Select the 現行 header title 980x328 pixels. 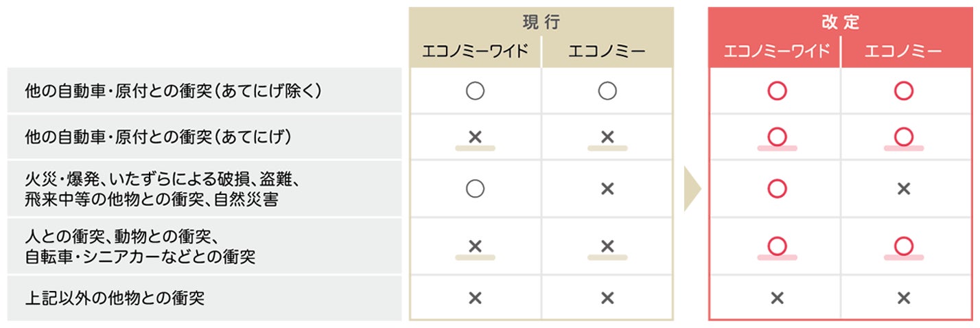pos(541,22)
